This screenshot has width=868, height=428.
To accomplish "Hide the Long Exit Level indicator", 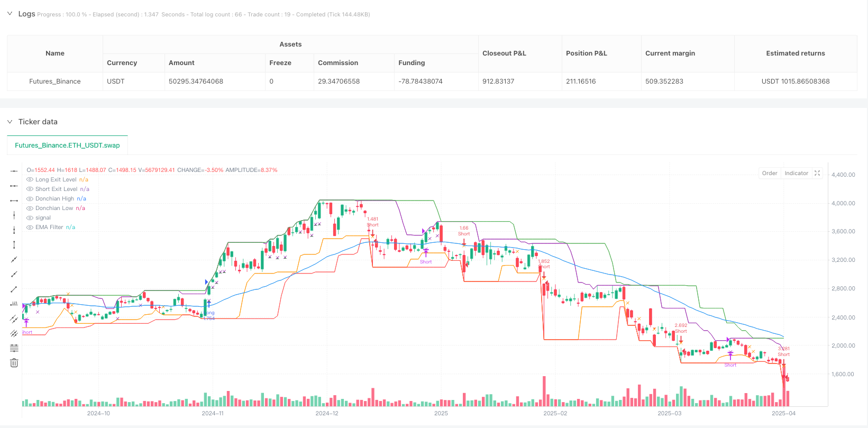I will pos(30,179).
